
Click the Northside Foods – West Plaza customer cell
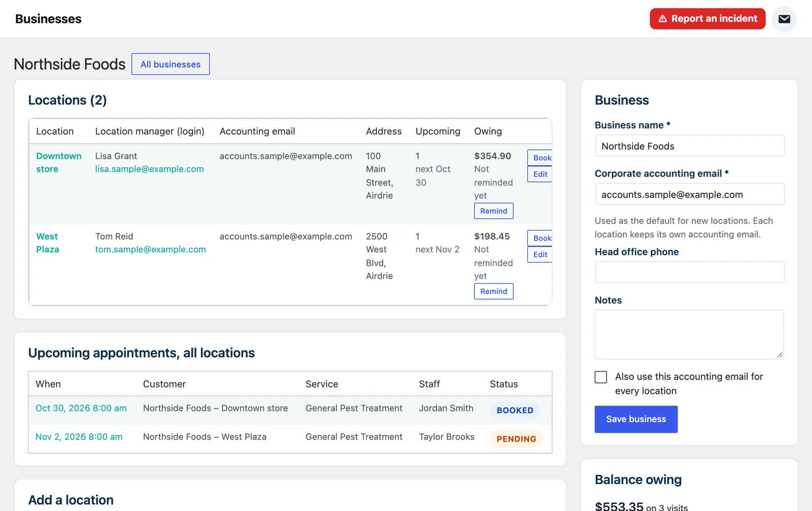pos(205,437)
